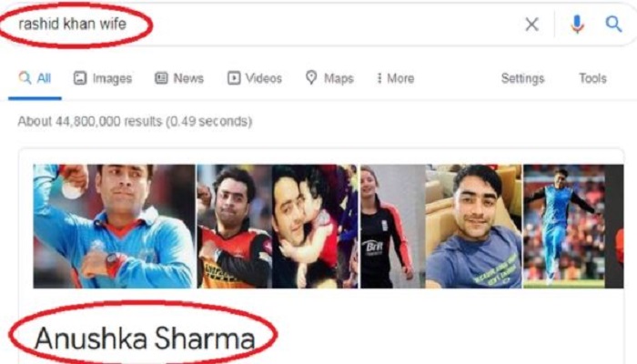Select the Videos play icon
This screenshot has width=637, height=364.
(234, 78)
